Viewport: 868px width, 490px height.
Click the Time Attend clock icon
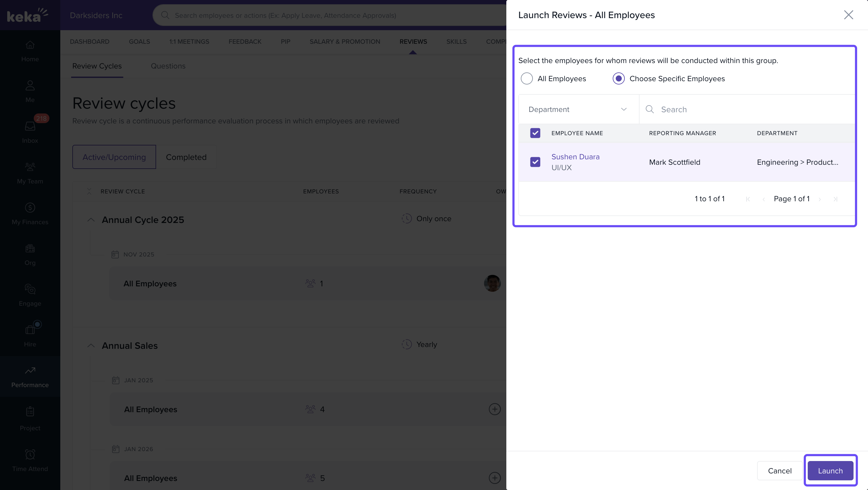click(30, 454)
